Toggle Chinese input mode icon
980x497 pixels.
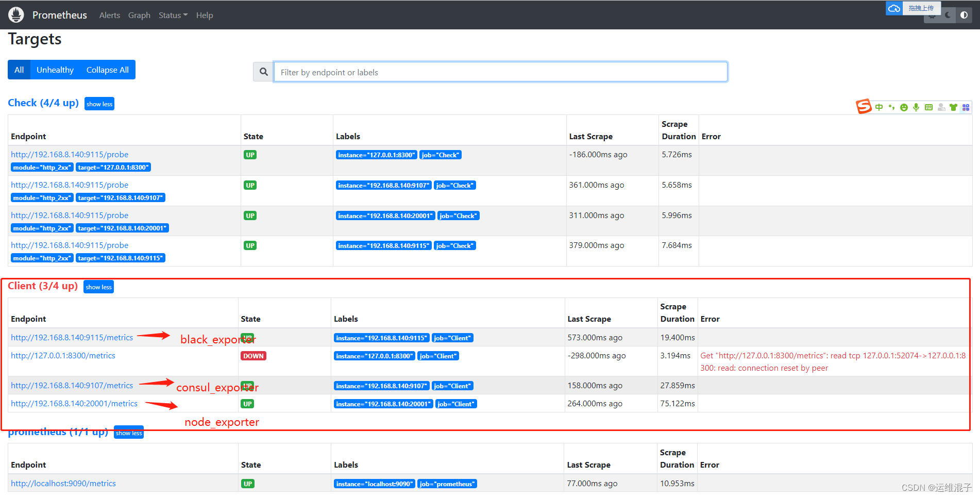click(x=879, y=107)
